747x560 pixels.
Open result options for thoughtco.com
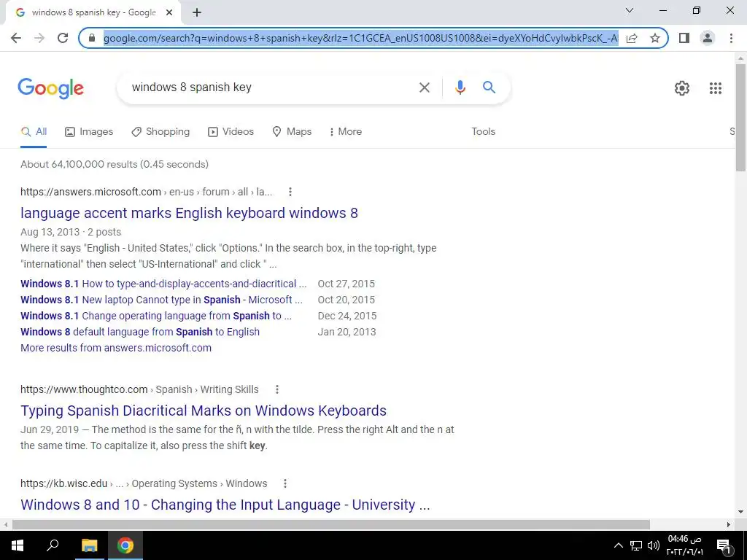[276, 389]
